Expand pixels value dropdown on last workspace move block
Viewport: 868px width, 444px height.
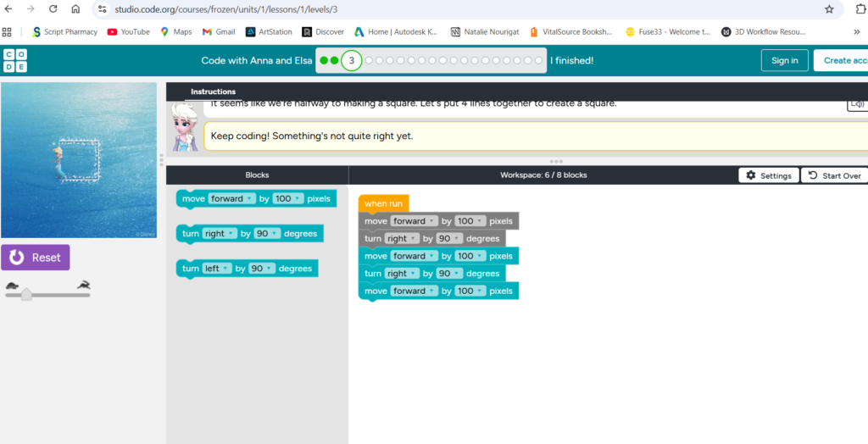click(x=470, y=291)
